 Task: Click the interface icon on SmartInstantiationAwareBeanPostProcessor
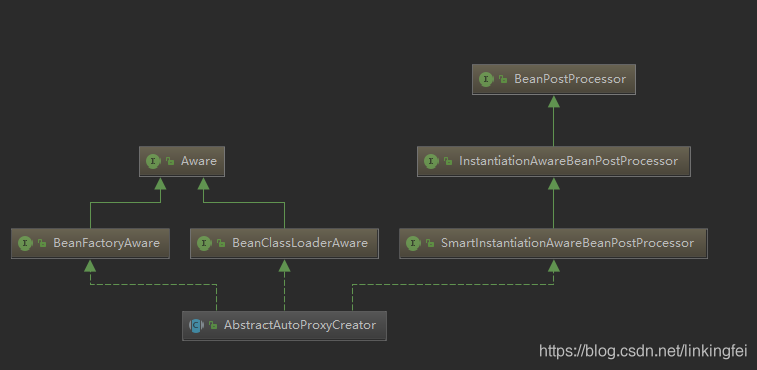pos(413,243)
